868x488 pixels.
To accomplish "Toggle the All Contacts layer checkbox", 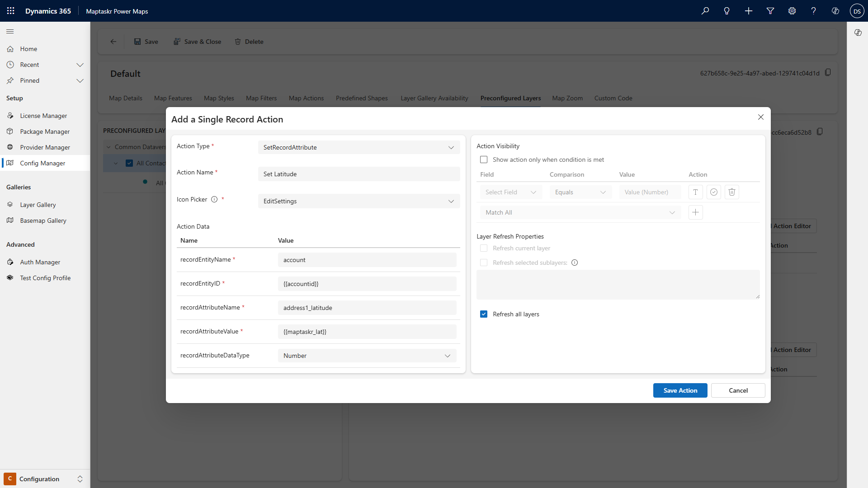I will tap(129, 163).
